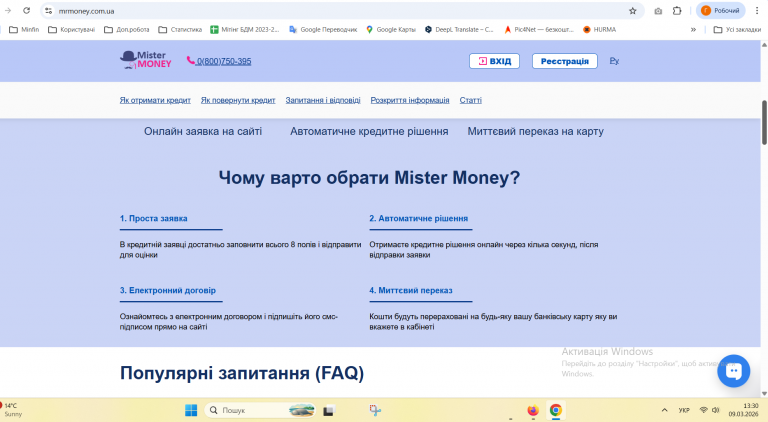Click the Популярні запитання (FAQ) heading
Image resolution: width=768 pixels, height=422 pixels.
tap(242, 373)
